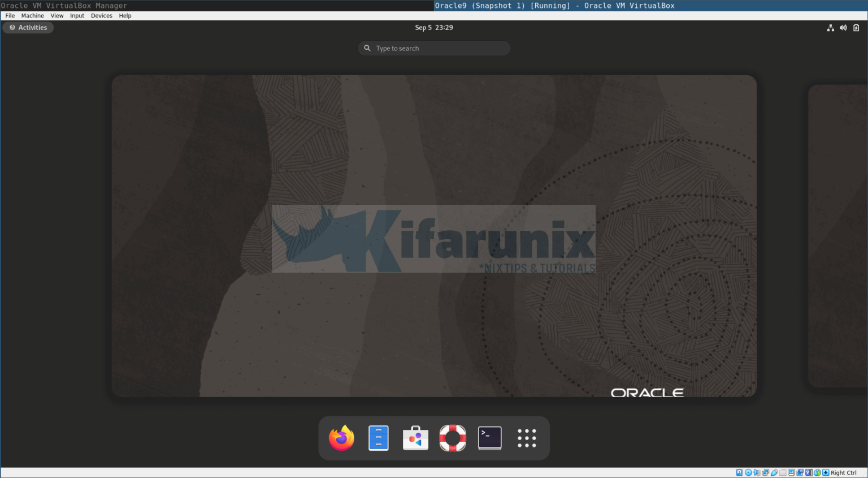This screenshot has height=478, width=868.
Task: Open the Devices menu
Action: [x=101, y=16]
